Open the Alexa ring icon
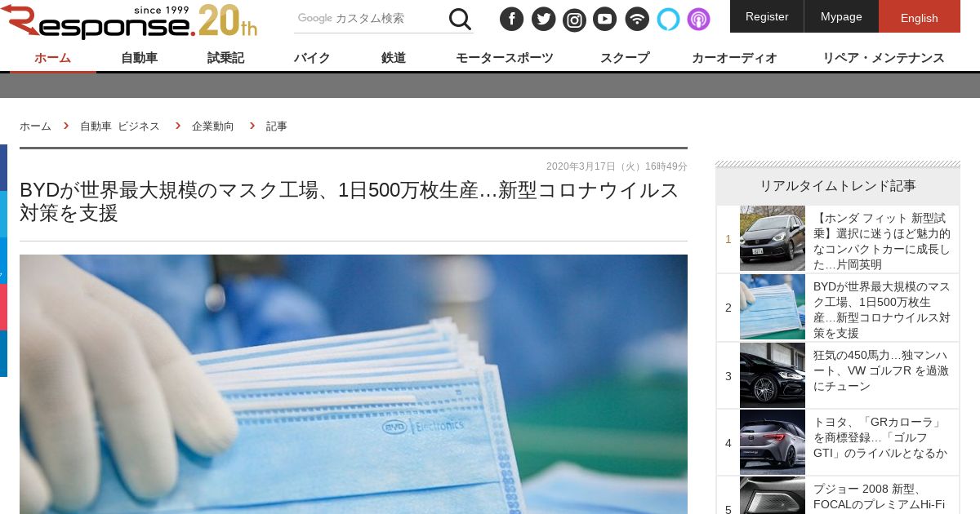 click(668, 19)
